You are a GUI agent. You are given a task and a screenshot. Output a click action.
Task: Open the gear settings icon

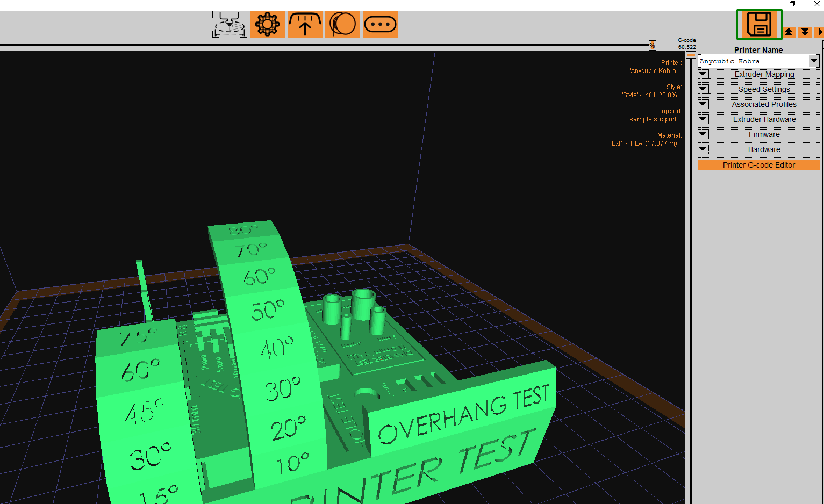point(267,24)
